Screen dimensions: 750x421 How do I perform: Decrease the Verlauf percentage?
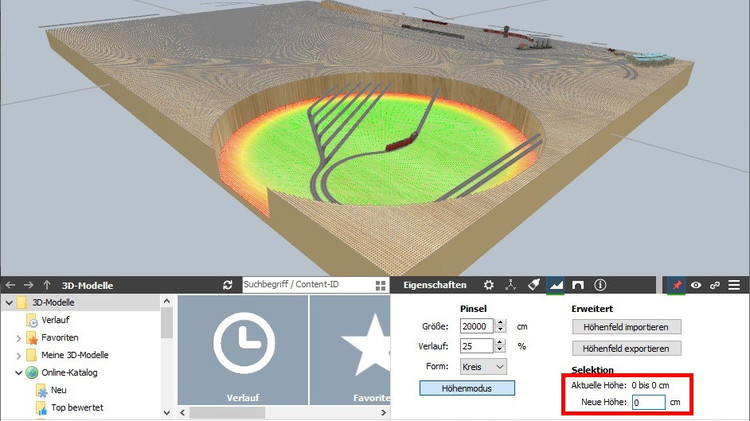click(500, 349)
